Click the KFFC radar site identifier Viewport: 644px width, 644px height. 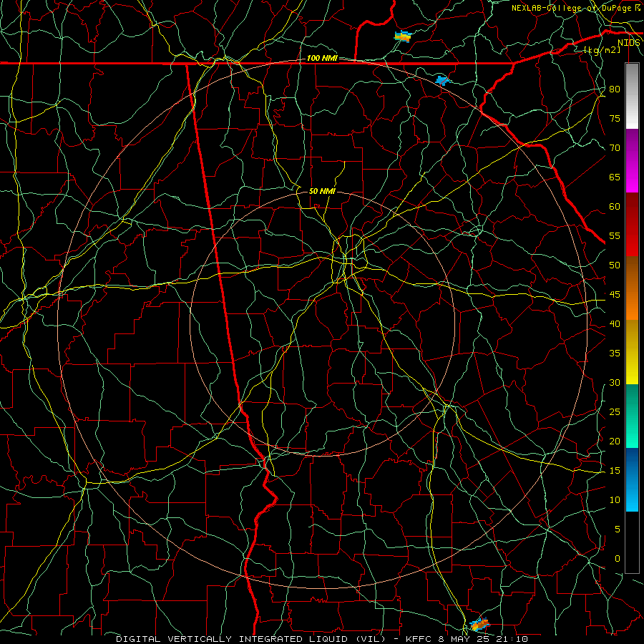[x=420, y=639]
